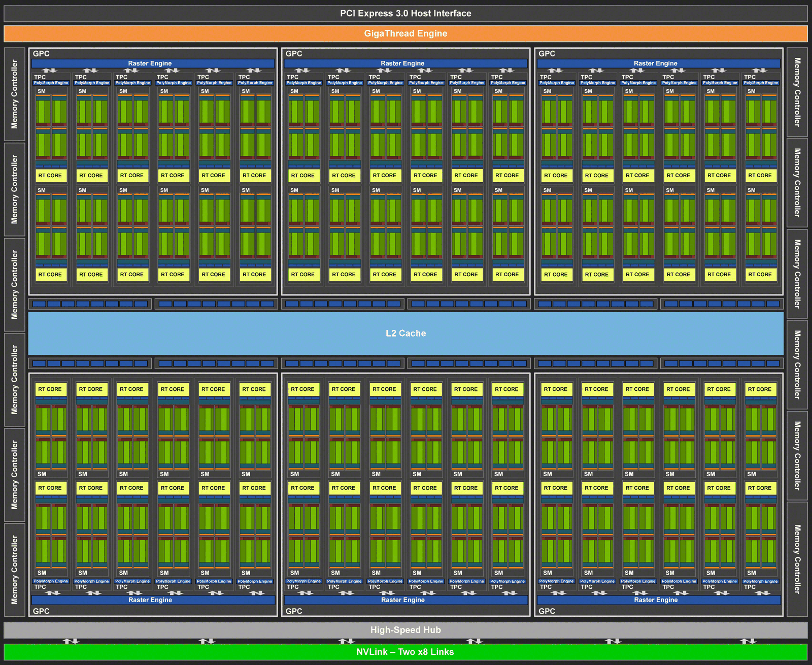This screenshot has height=665, width=812.
Task: Select the gray High-Speed Hub bar
Action: point(405,630)
